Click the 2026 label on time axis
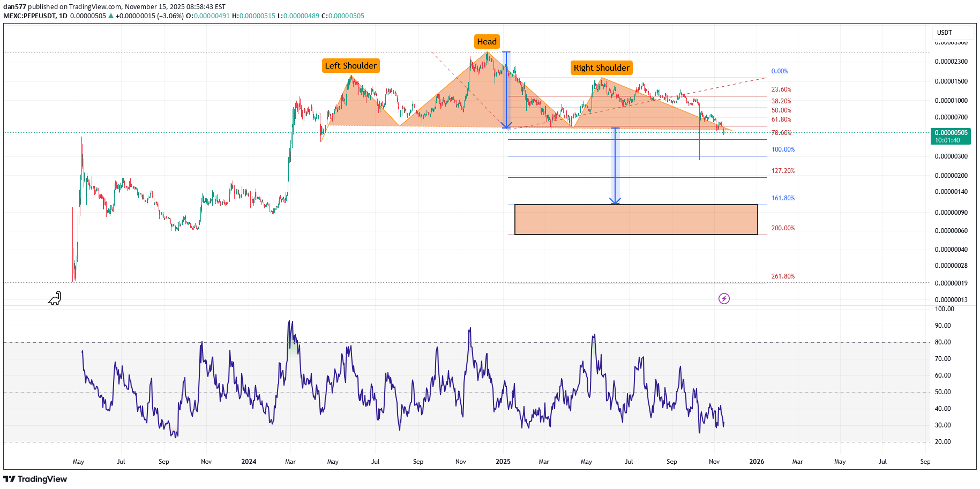The image size is (980, 489). click(x=757, y=462)
